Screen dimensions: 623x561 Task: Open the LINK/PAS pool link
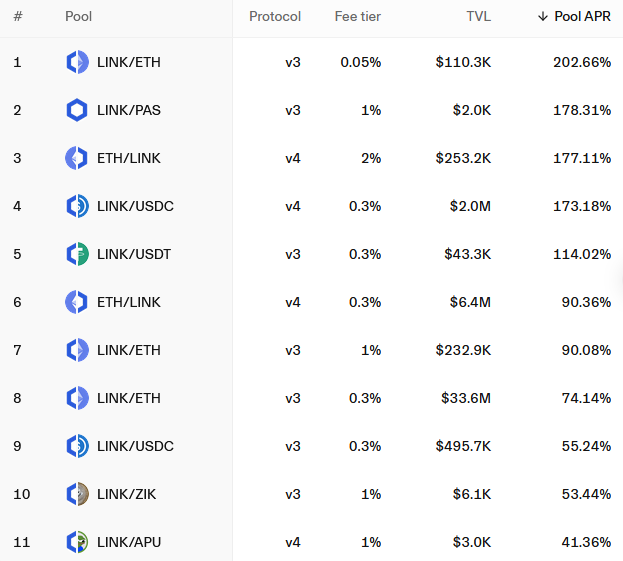128,111
